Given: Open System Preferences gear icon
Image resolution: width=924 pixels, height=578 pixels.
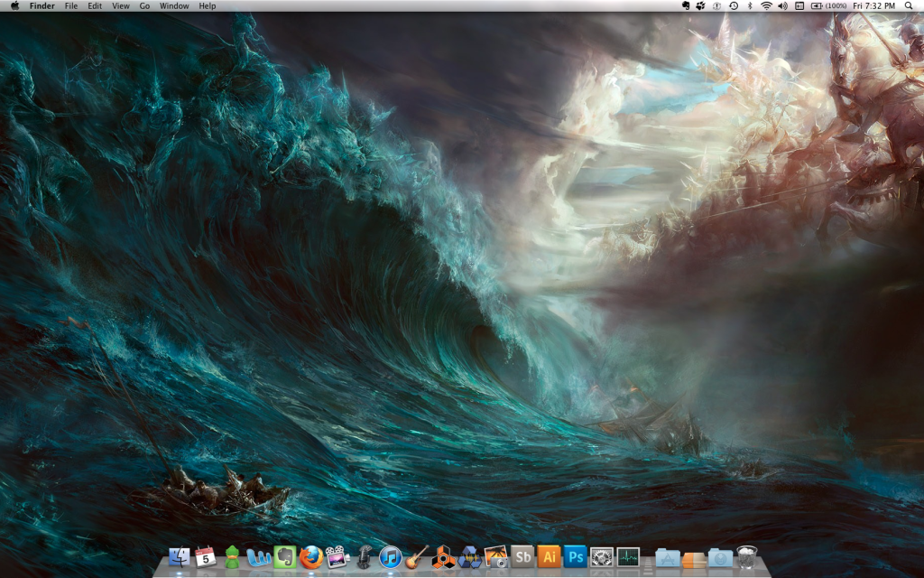Looking at the screenshot, I should coord(602,556).
